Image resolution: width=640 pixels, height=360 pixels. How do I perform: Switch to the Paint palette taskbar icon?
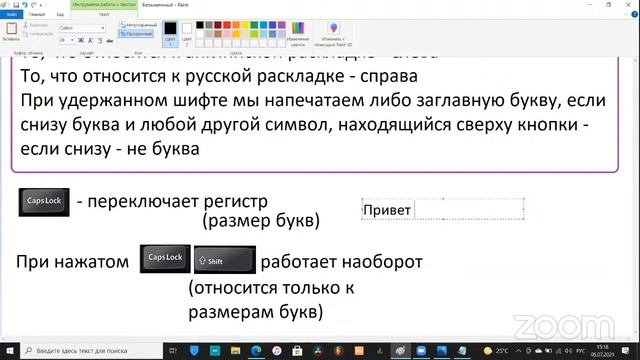coord(401,351)
